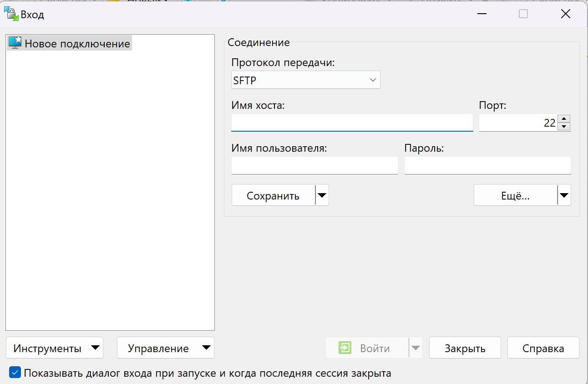Screen dimensions: 588x384
Task: Open the Управление menu
Action: [165, 348]
